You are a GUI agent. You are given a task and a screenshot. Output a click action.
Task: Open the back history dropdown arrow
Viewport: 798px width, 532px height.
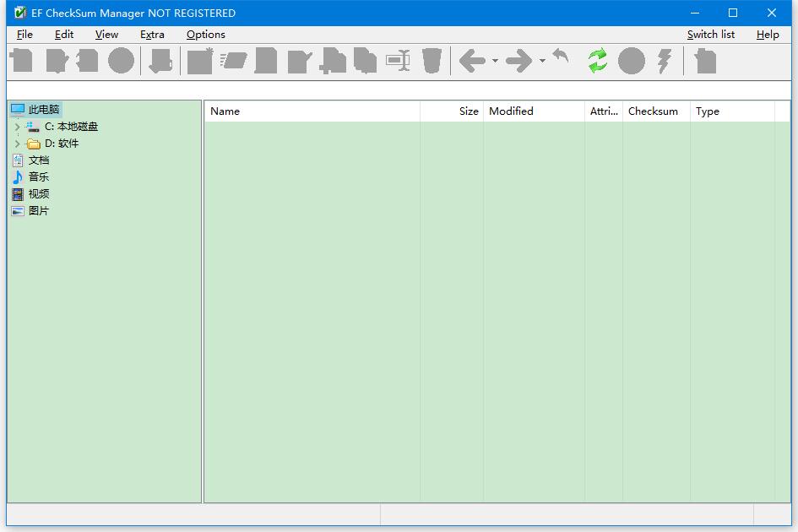[x=495, y=61]
